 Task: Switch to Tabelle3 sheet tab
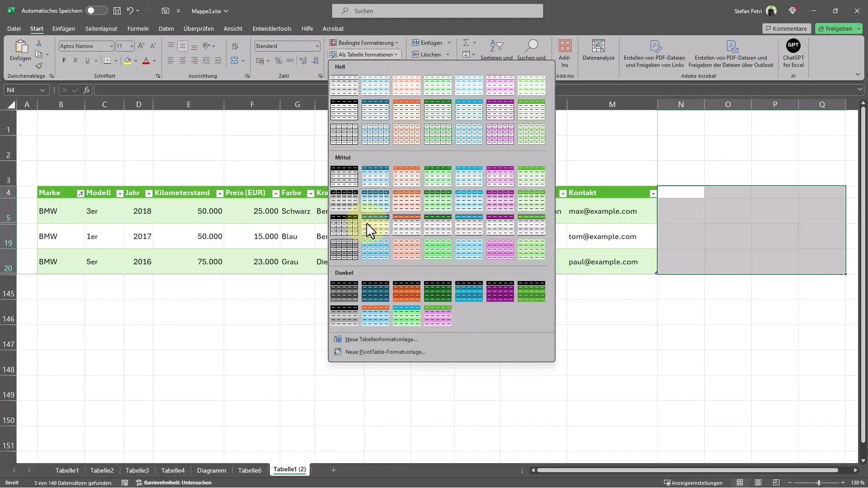[x=137, y=470]
